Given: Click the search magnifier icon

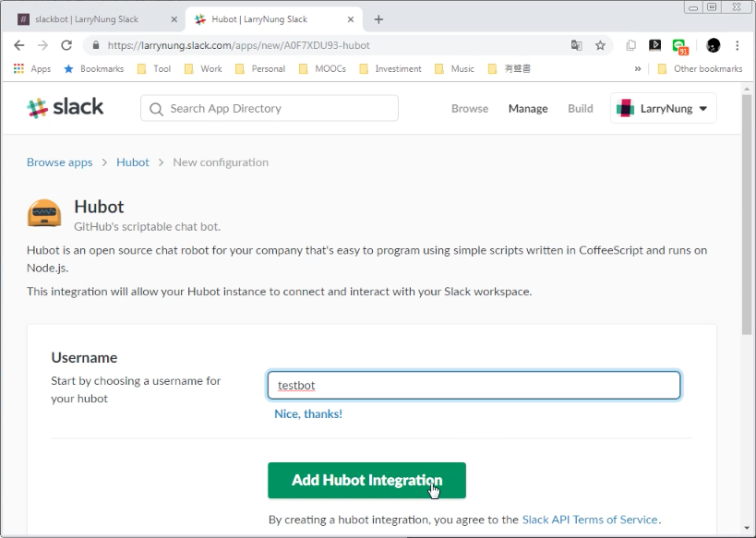Looking at the screenshot, I should pos(156,109).
